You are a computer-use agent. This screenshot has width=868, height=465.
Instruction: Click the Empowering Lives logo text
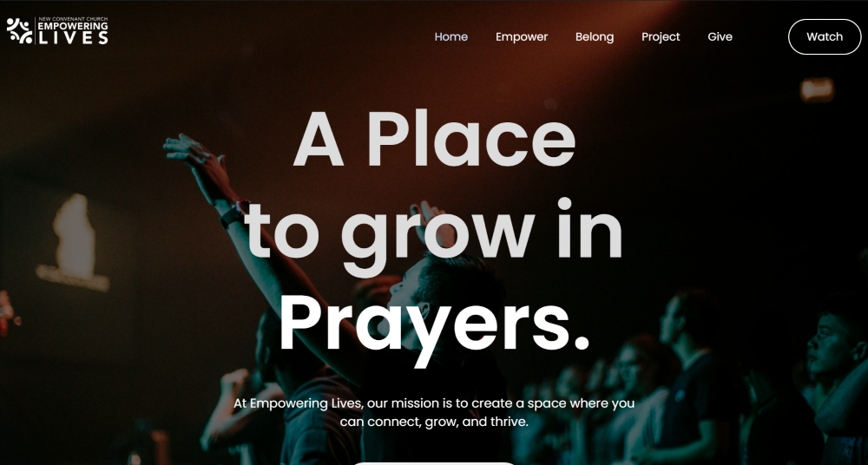click(73, 33)
